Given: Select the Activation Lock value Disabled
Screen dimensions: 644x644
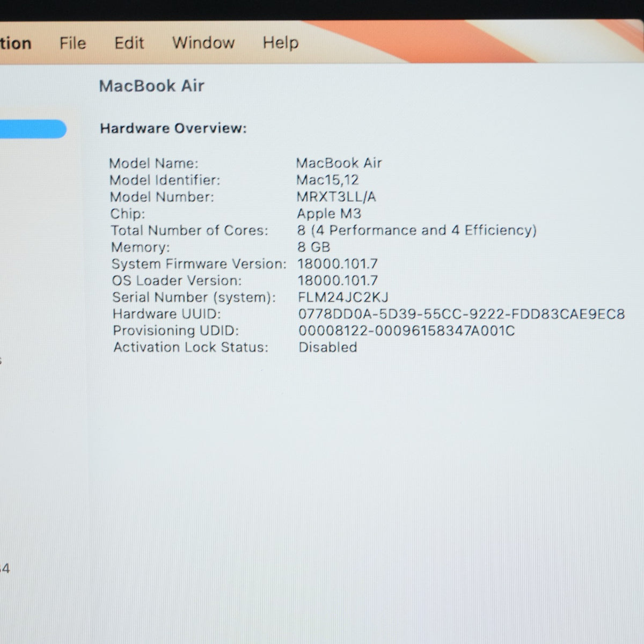Looking at the screenshot, I should [x=328, y=347].
